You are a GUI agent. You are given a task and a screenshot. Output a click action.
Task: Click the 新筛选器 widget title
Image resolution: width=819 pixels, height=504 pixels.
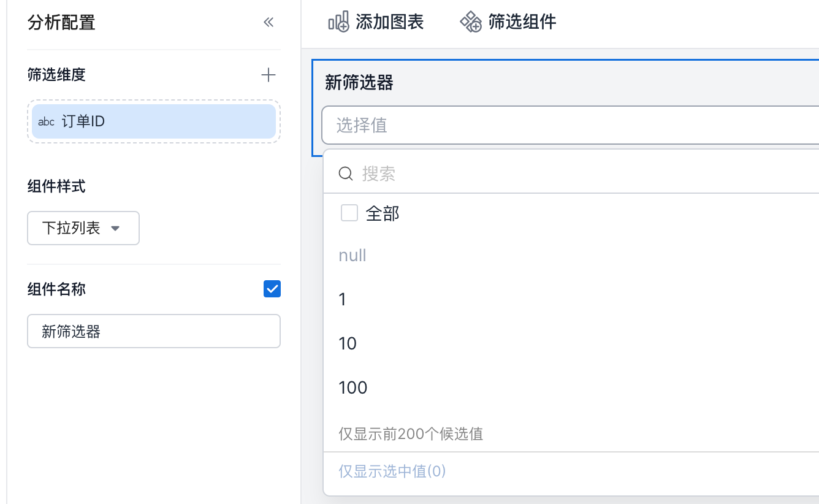tap(359, 83)
